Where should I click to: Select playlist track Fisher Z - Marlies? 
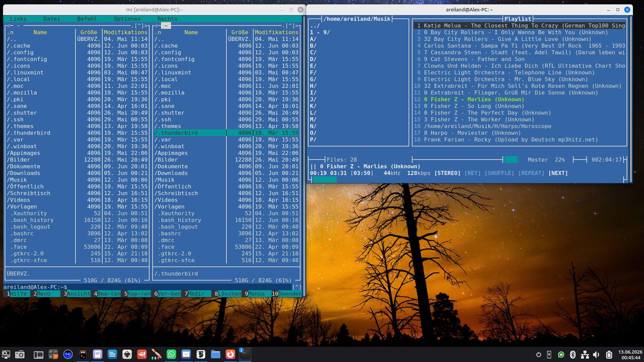click(520, 100)
